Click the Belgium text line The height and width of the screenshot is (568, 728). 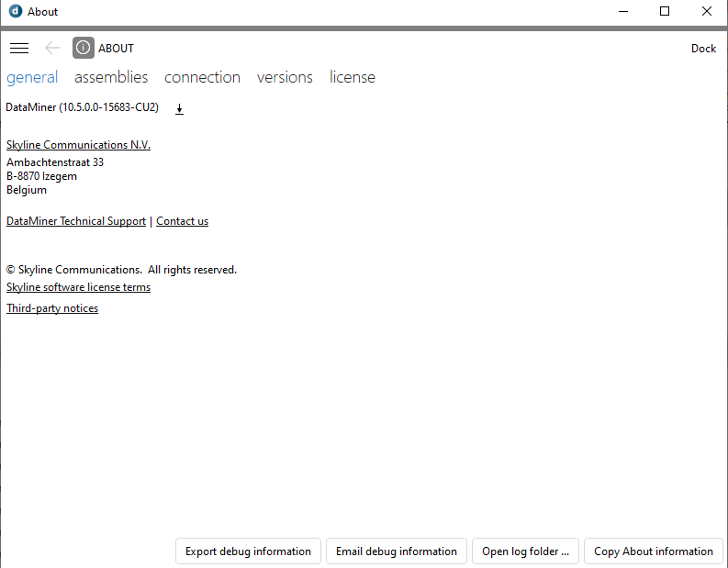tap(27, 190)
